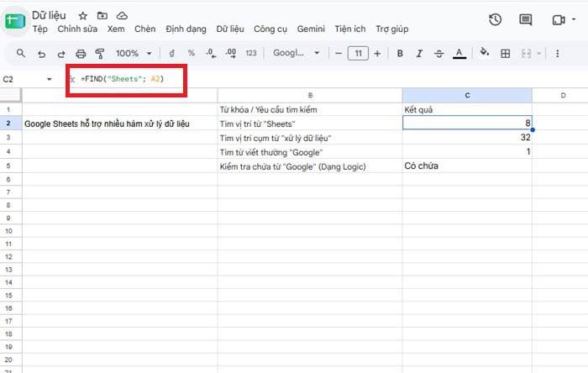Toggle strikethrough formatting

(438, 53)
